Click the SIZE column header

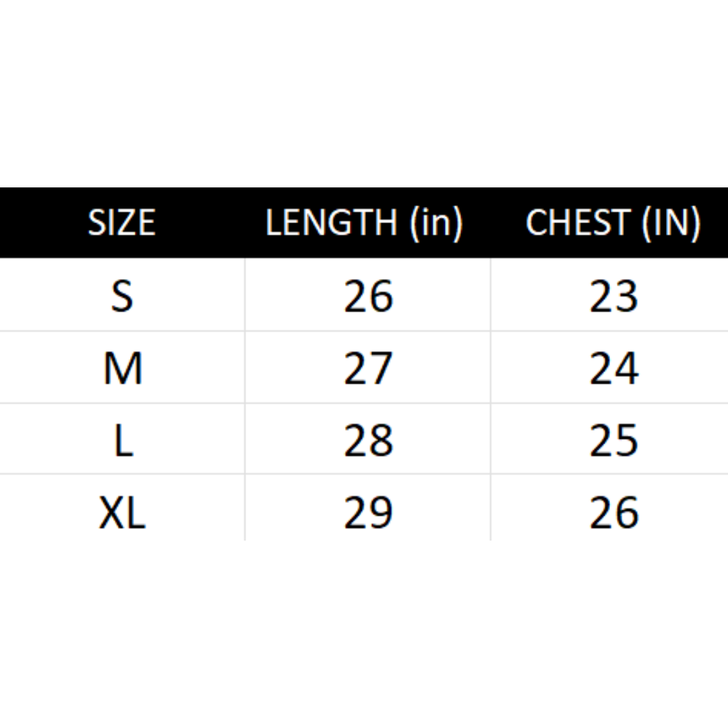click(x=122, y=222)
